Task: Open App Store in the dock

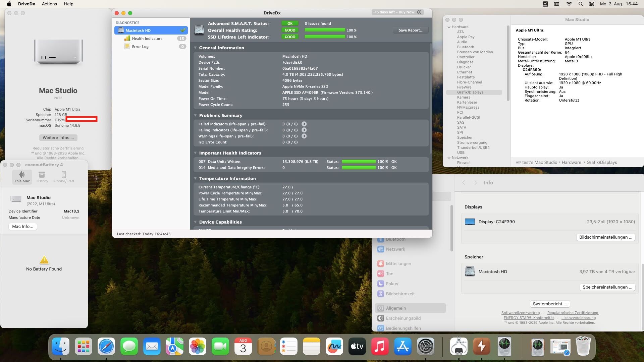Action: 403,346
